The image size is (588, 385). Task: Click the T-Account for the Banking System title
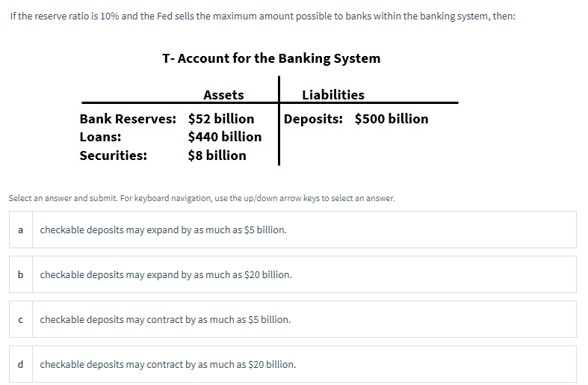click(271, 58)
